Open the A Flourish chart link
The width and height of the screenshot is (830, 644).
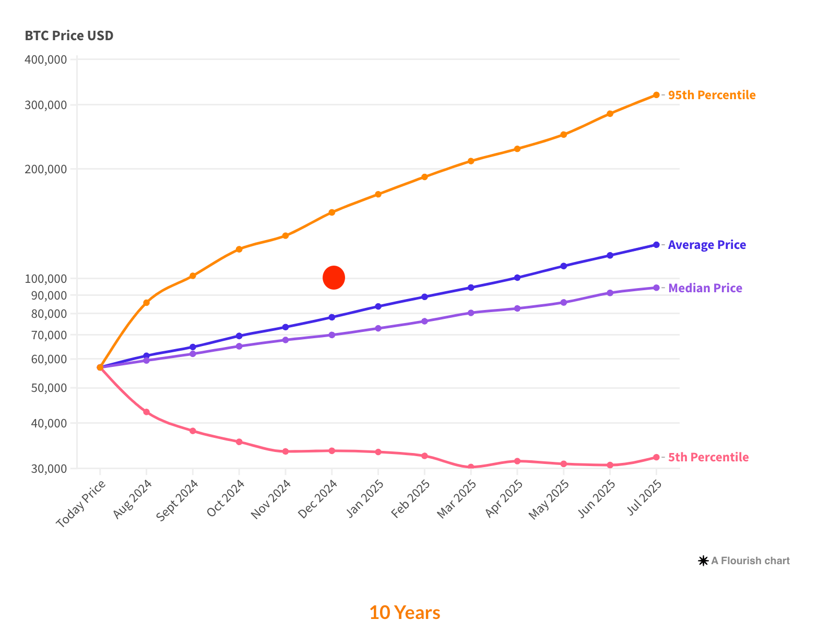(750, 561)
